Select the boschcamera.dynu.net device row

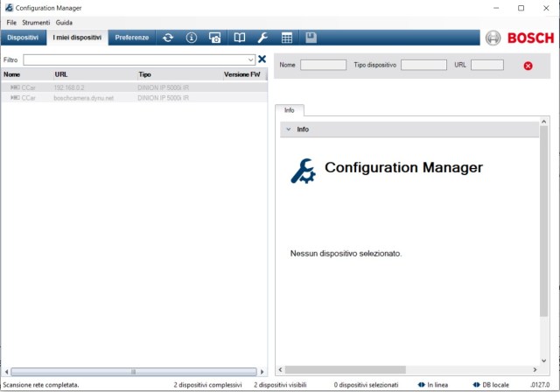point(84,98)
